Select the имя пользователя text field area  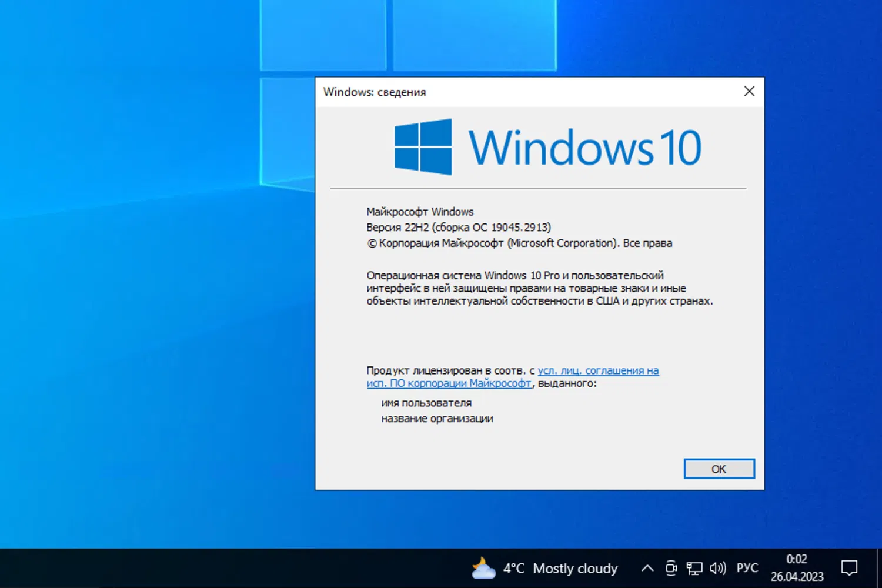(426, 403)
